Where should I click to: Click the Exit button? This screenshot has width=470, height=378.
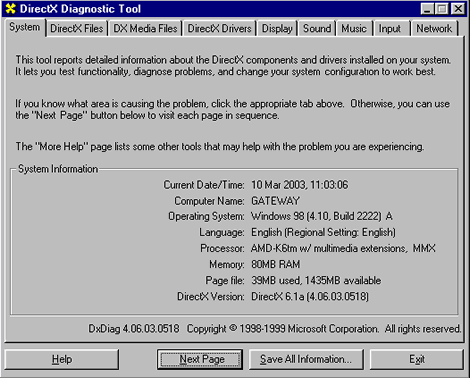tap(417, 359)
